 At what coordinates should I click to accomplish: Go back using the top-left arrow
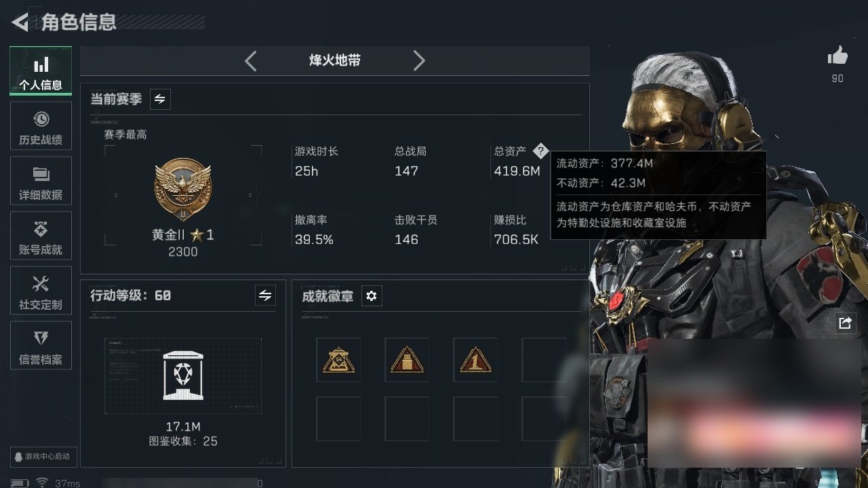[x=20, y=22]
